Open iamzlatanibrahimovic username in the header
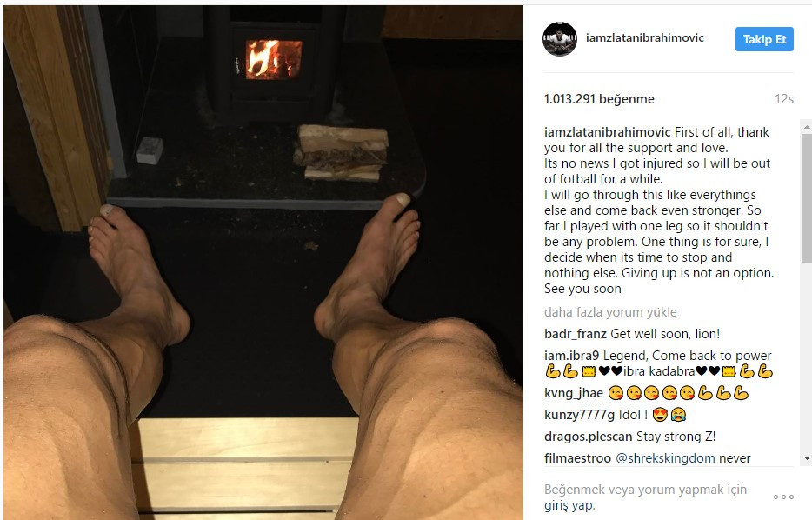 click(645, 37)
